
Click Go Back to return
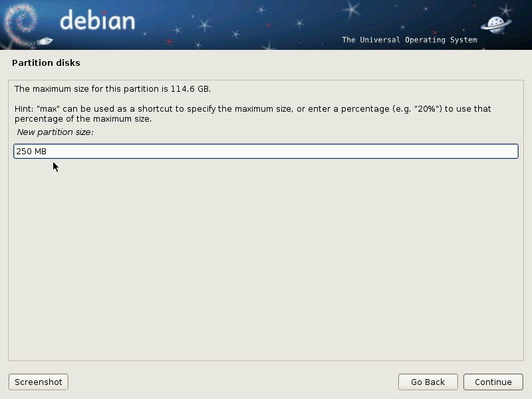click(428, 382)
